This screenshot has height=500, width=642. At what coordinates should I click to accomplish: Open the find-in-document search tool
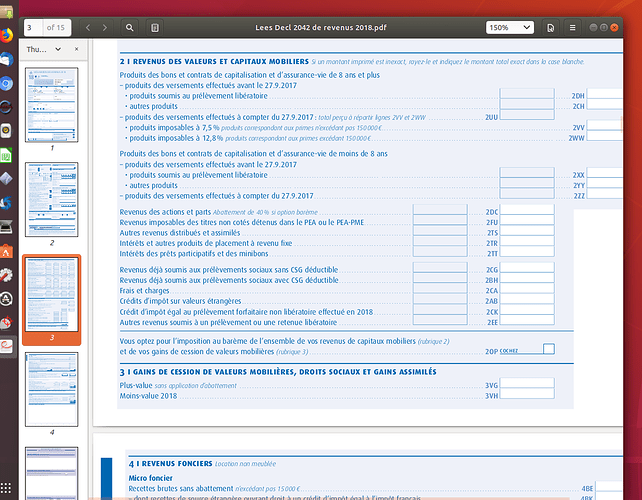pos(129,27)
